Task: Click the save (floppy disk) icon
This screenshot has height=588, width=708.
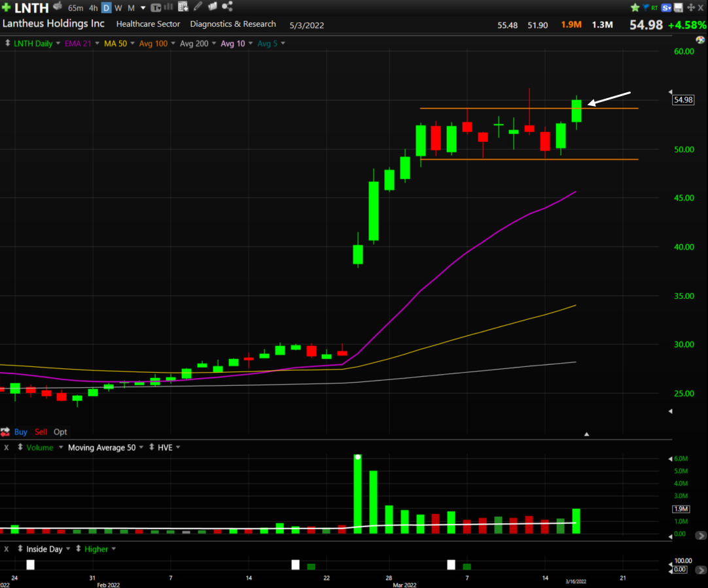Action: coord(678,8)
